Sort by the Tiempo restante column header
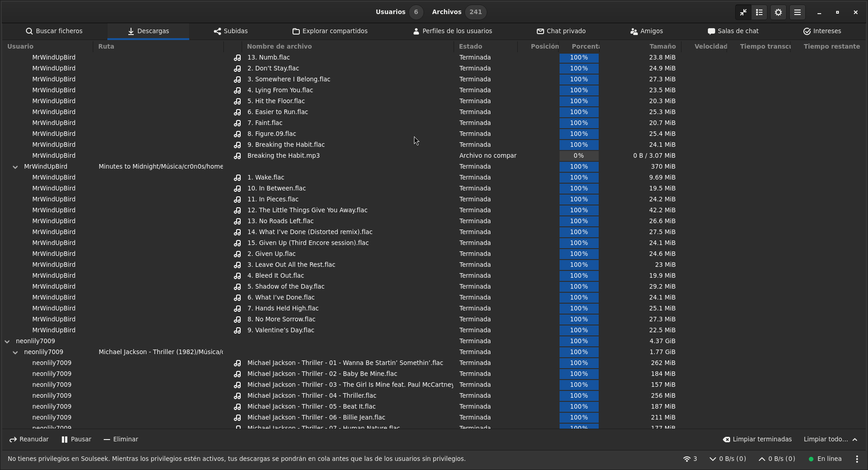The image size is (868, 470). [x=828, y=46]
